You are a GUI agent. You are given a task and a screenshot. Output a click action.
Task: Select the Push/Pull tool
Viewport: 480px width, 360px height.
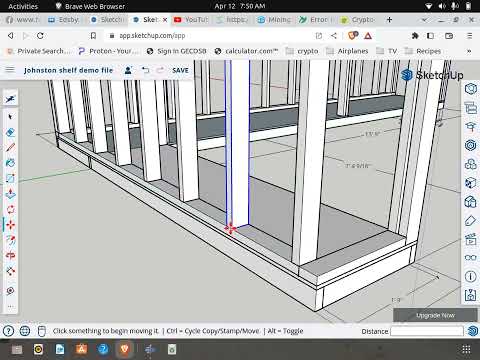[10, 194]
